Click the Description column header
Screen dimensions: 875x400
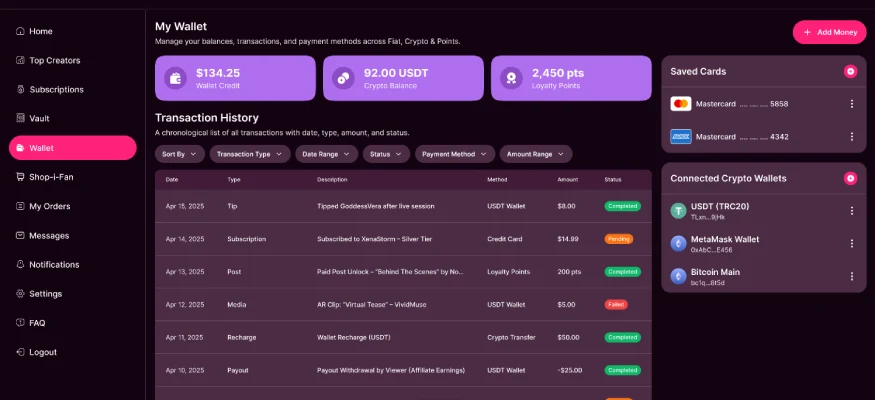(x=332, y=180)
